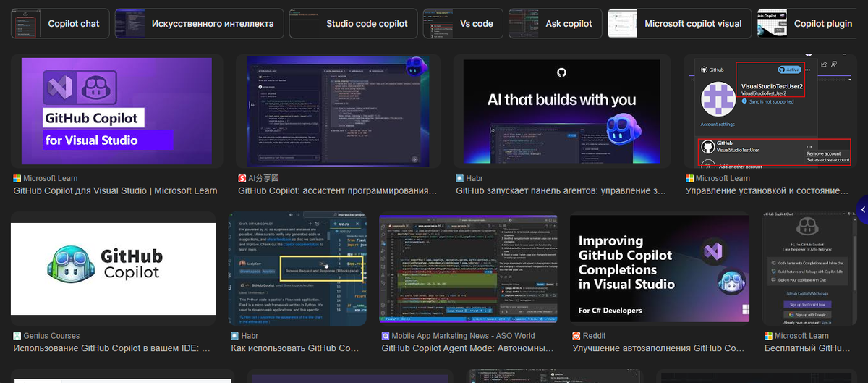Select the "Studio code copilot" suggestion chip
868x383 pixels.
pos(354,23)
